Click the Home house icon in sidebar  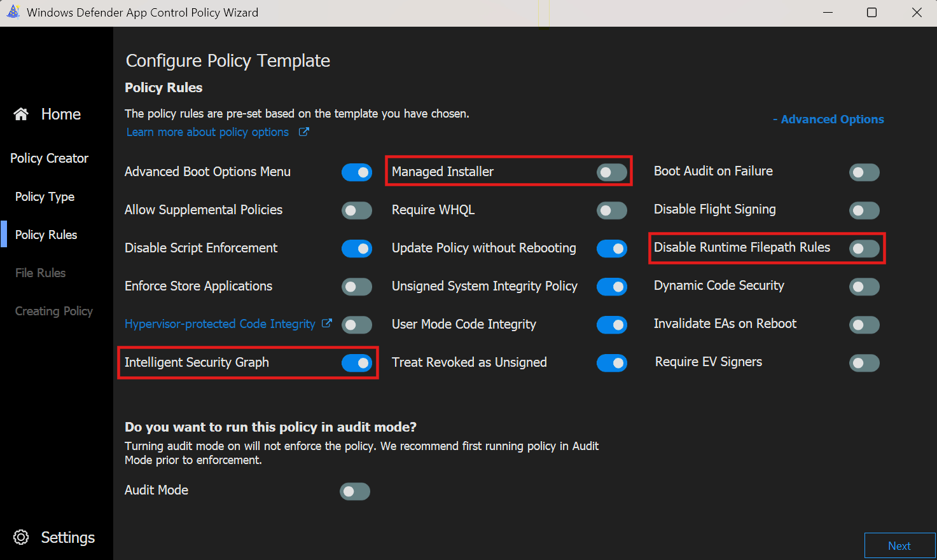click(x=21, y=114)
